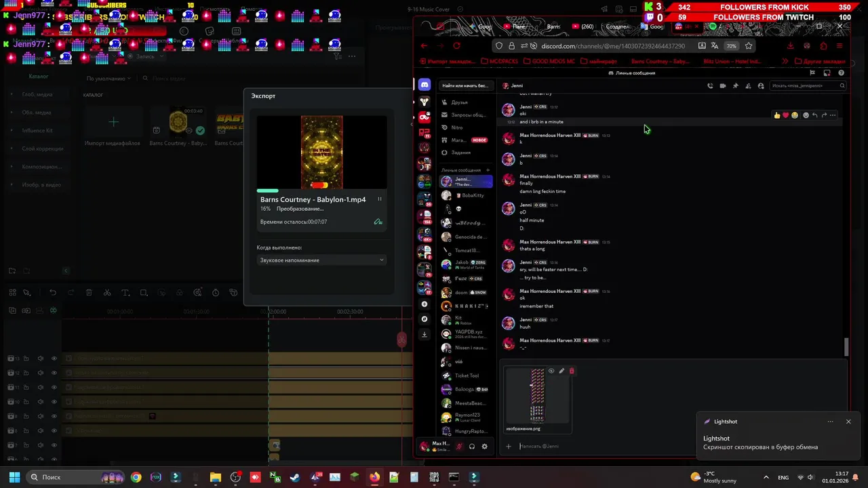Viewport: 868px width, 488px height.
Task: Hide track 13 with eye icon
Action: (x=54, y=359)
